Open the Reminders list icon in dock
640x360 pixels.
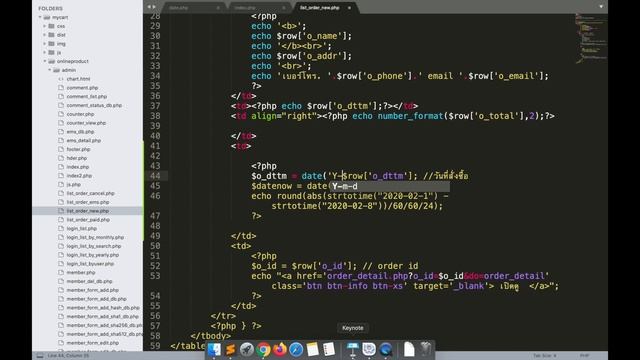(x=329, y=350)
